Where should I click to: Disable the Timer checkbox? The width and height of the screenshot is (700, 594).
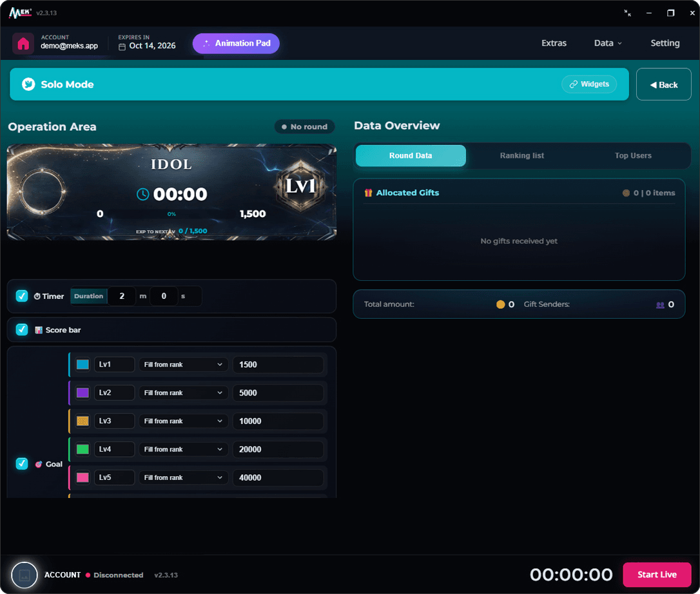[x=22, y=296]
